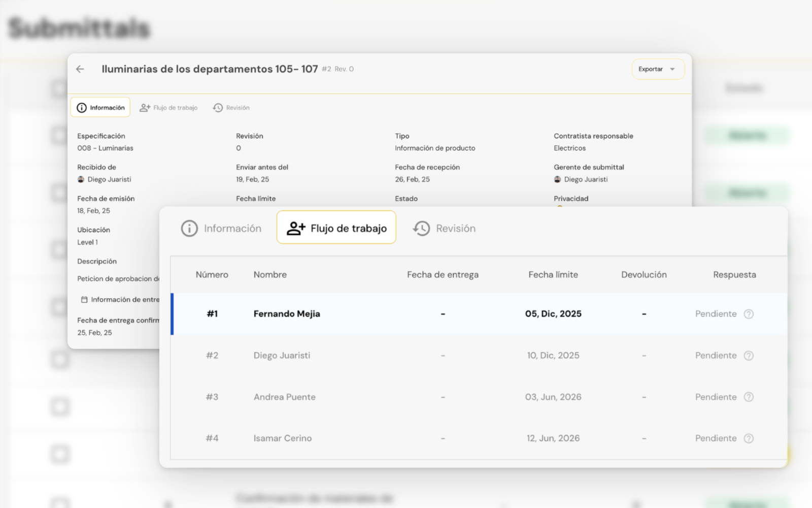Open the large Flujo de trabajo tab

336,228
